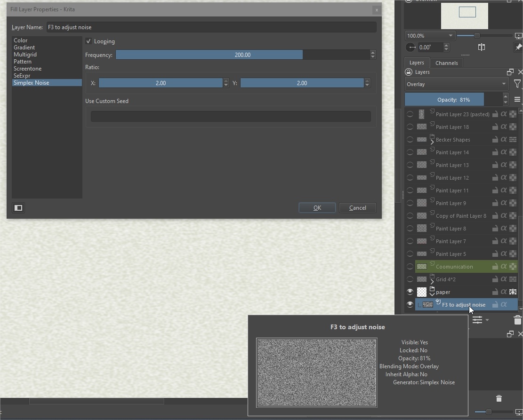
Task: Click the Layer Name input field
Action: click(x=211, y=27)
